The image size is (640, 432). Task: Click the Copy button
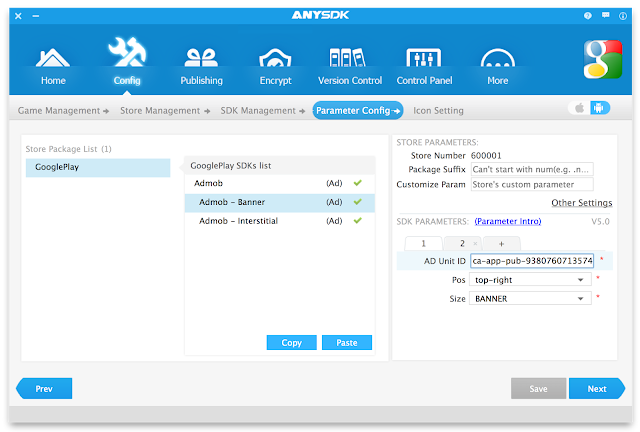tap(291, 343)
